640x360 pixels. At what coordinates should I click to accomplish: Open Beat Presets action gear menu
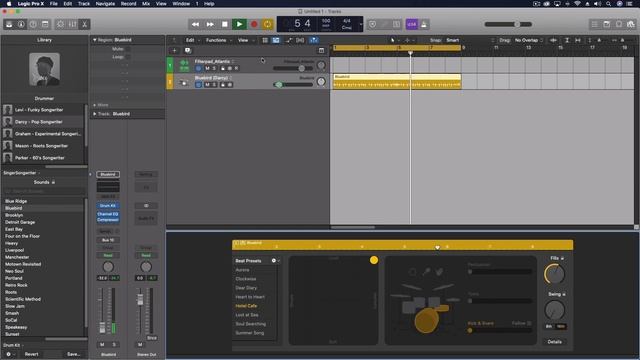276,260
